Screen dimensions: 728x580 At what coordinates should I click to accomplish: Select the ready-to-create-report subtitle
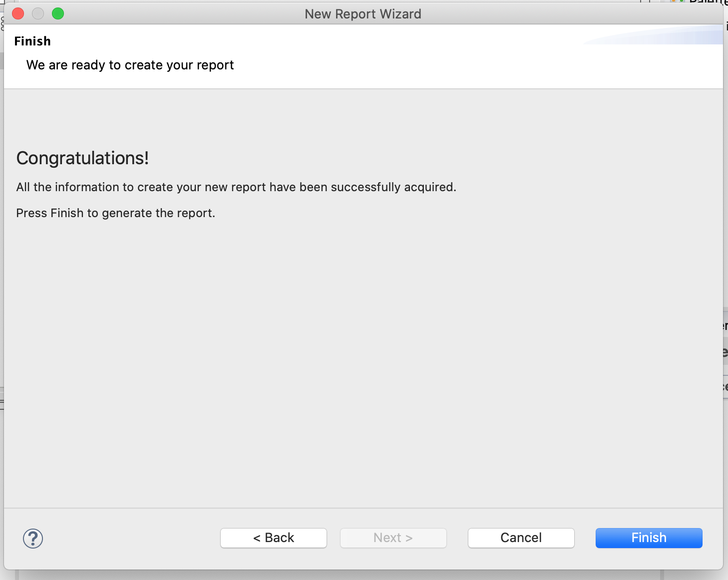(130, 65)
